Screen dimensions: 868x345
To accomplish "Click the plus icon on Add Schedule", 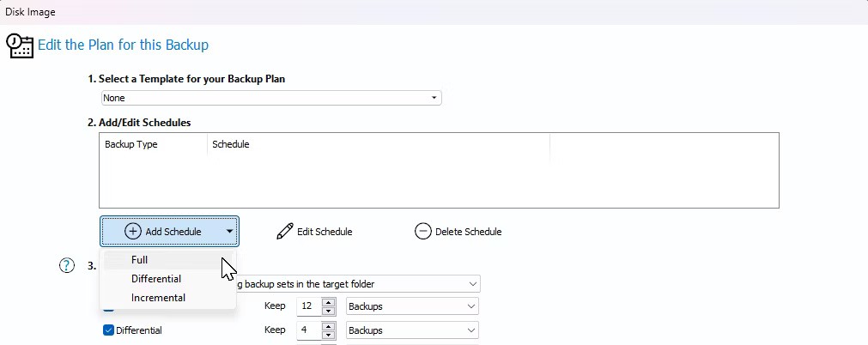I will pos(133,232).
